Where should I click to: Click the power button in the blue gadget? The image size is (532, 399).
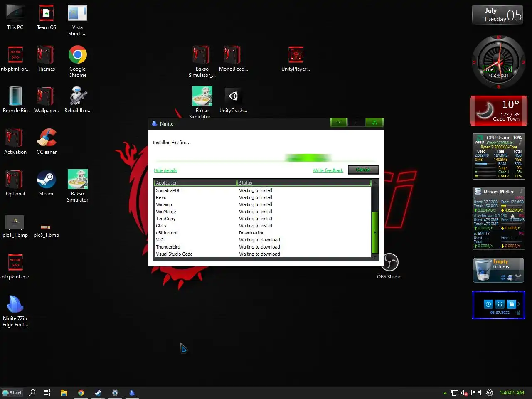pos(488,304)
